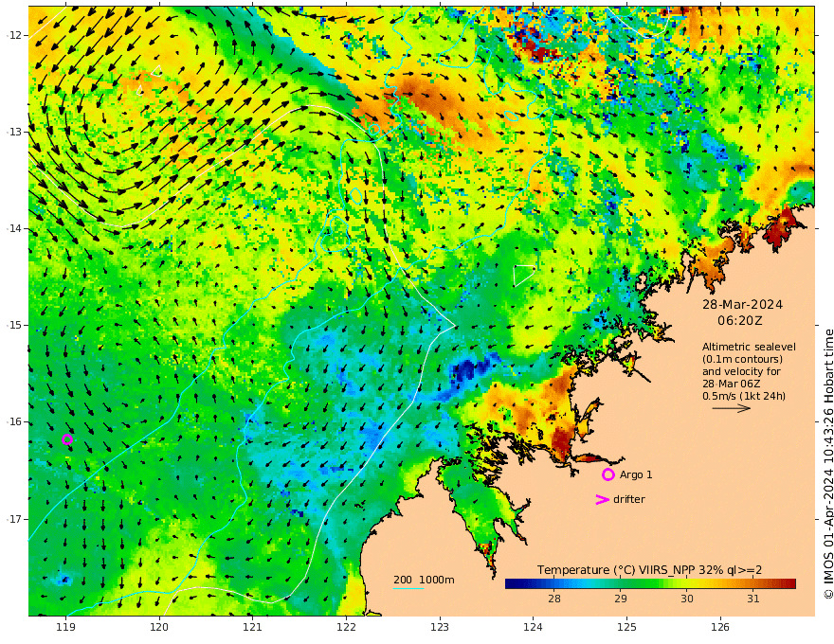Click latitude label -13 on the axis

(x=14, y=132)
